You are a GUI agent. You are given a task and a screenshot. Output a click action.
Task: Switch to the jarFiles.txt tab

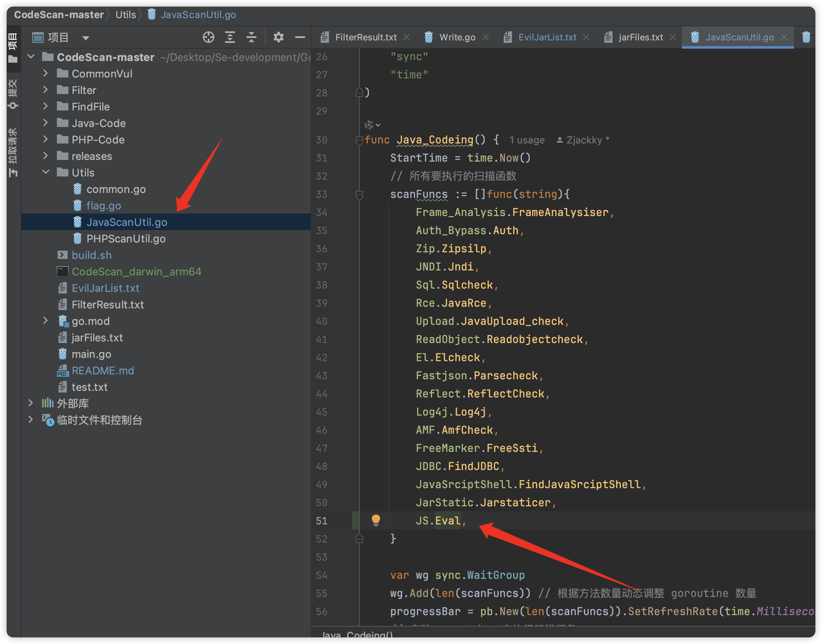click(641, 38)
